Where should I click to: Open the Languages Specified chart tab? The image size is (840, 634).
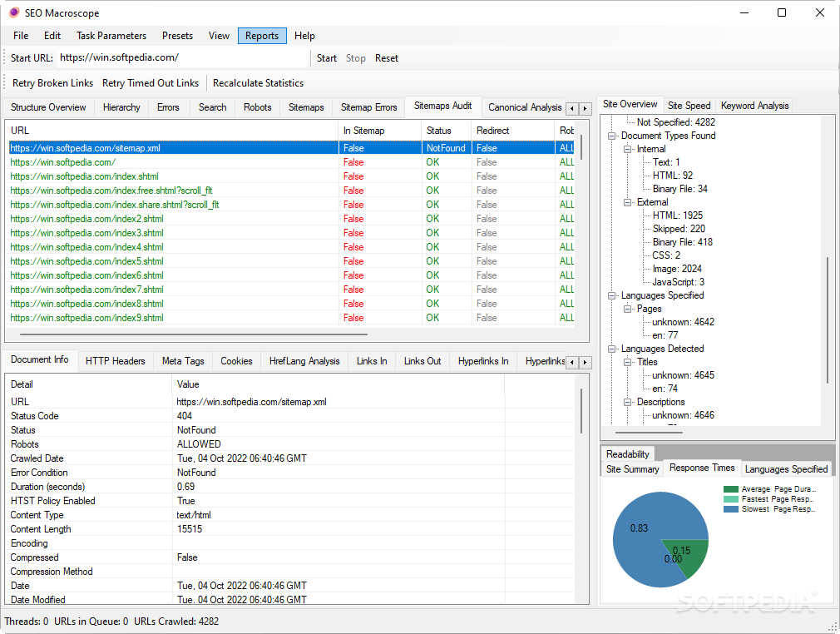(x=786, y=469)
